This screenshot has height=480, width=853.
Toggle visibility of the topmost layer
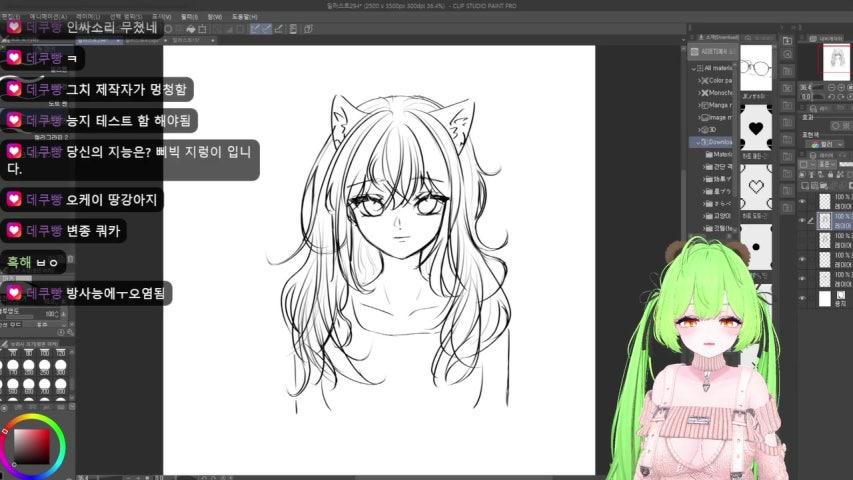click(802, 201)
